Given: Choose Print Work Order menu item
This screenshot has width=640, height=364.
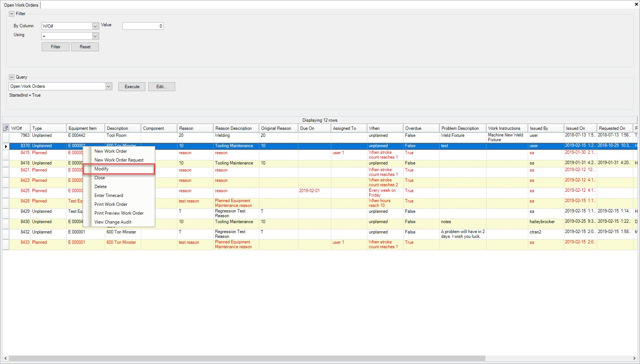Looking at the screenshot, I should tap(119, 204).
